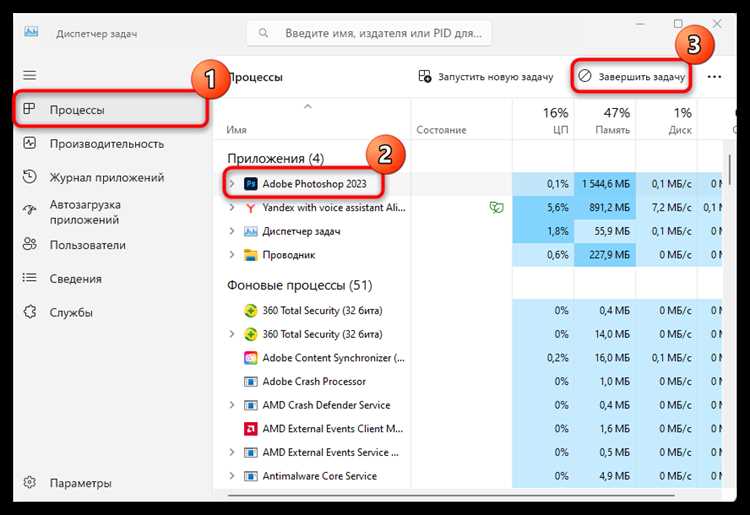This screenshot has width=750, height=515.
Task: Open the Службы tab
Action: tap(111, 312)
